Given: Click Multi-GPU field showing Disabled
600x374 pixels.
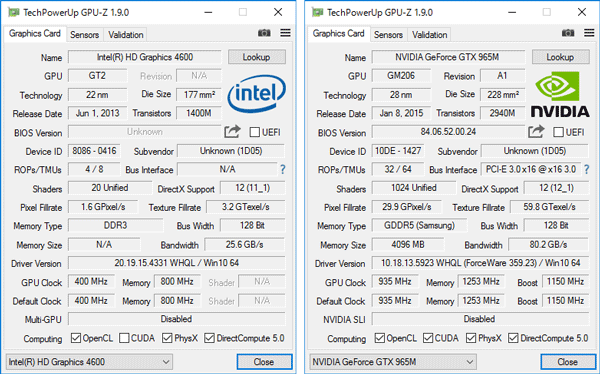Looking at the screenshot, I should pos(177,319).
